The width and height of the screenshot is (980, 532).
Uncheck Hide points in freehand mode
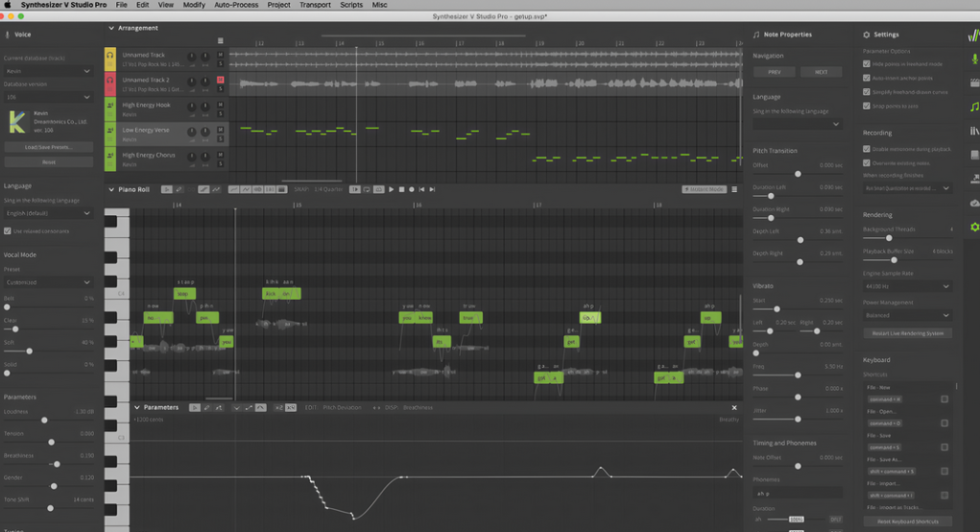(866, 63)
